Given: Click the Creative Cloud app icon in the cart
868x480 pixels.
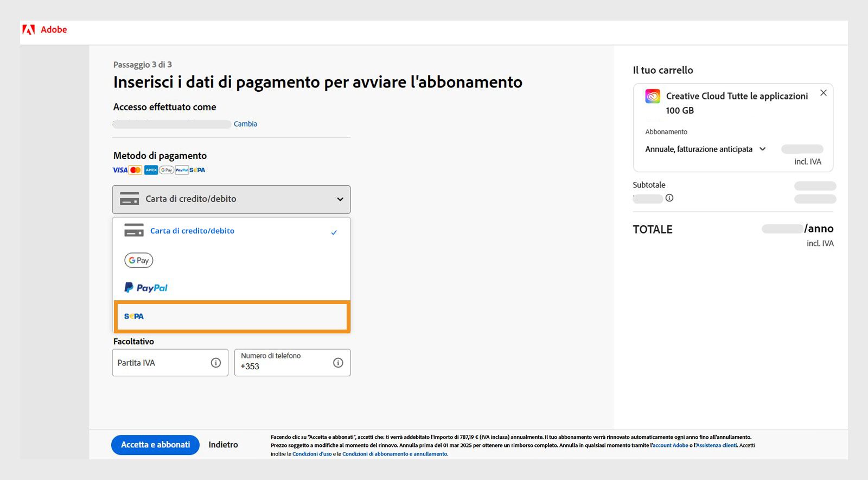Looking at the screenshot, I should (653, 96).
